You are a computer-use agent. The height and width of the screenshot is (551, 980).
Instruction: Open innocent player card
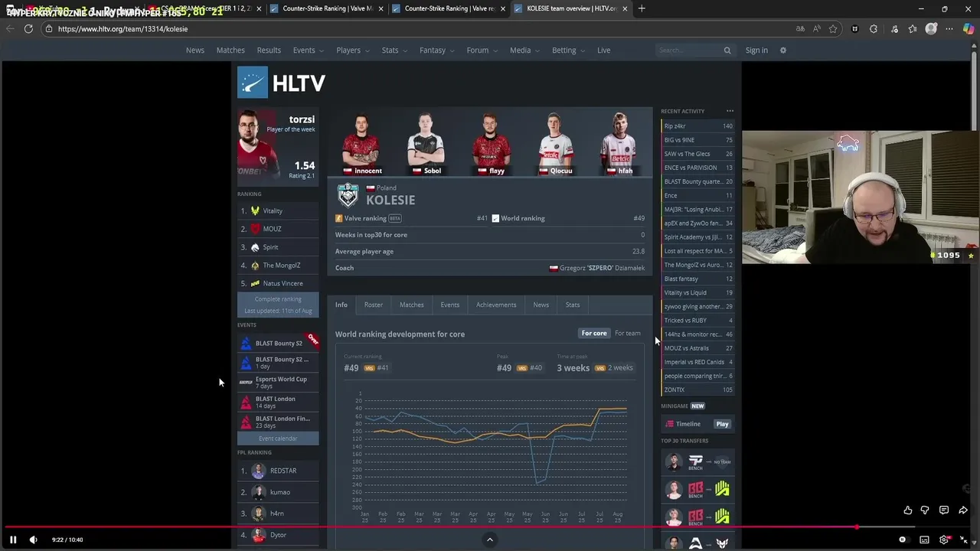(x=361, y=144)
